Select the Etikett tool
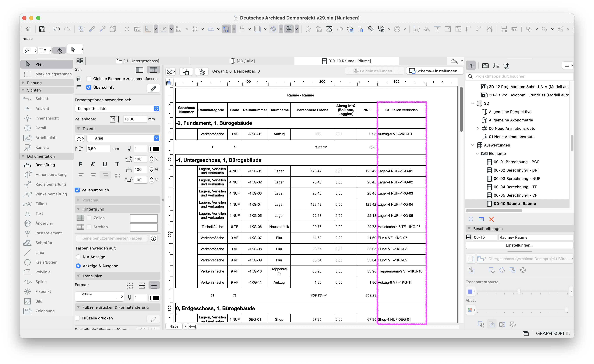 click(x=46, y=204)
